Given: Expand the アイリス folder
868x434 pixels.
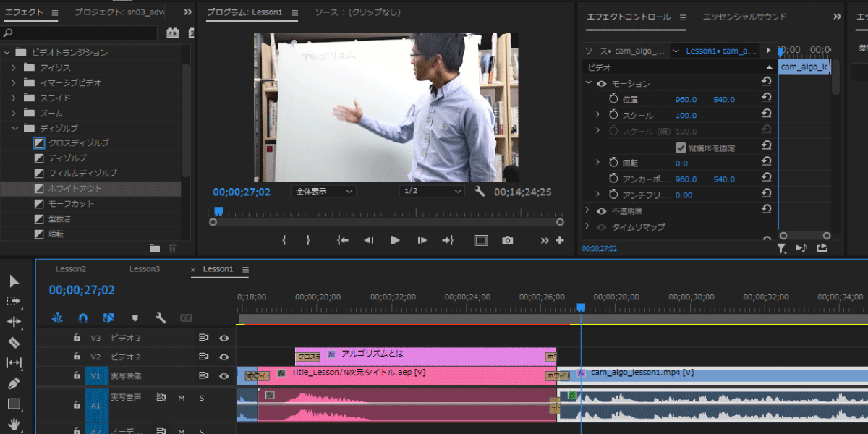Looking at the screenshot, I should coord(13,67).
